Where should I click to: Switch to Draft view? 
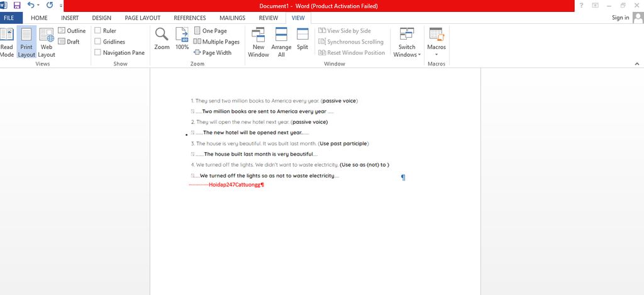[x=69, y=42]
